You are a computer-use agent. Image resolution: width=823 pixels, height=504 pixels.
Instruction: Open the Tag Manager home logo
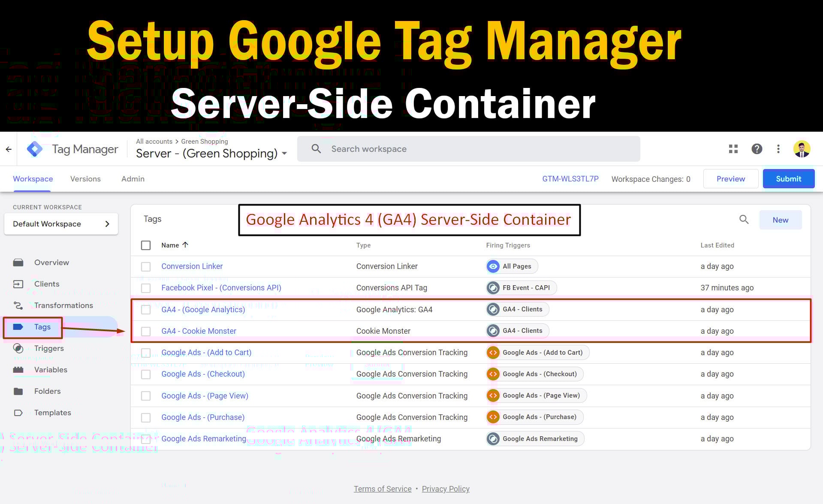click(35, 149)
